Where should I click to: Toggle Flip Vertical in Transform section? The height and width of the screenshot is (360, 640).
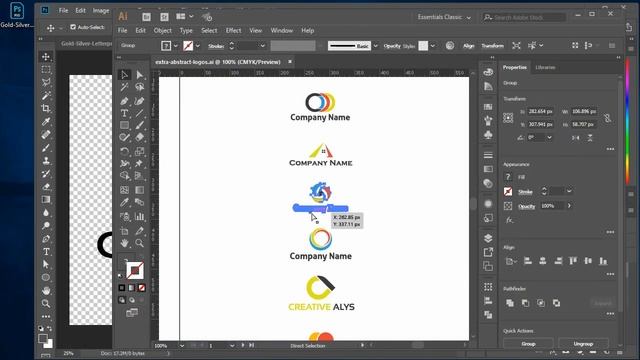[590, 138]
